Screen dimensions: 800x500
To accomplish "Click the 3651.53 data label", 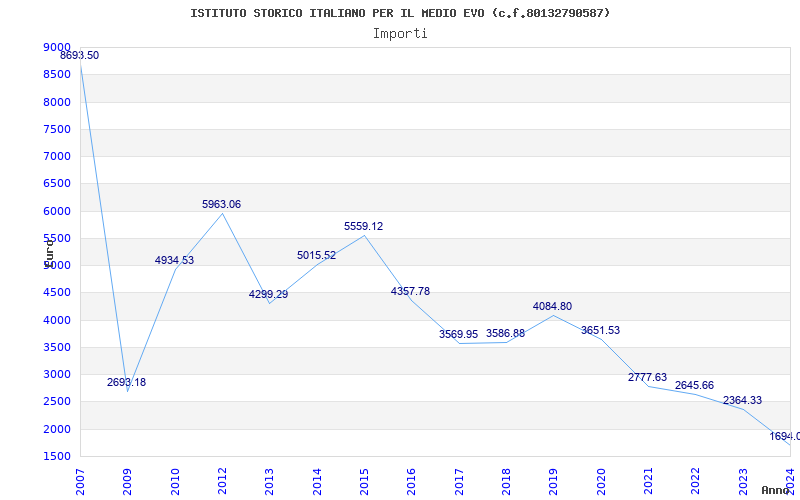I will [600, 330].
